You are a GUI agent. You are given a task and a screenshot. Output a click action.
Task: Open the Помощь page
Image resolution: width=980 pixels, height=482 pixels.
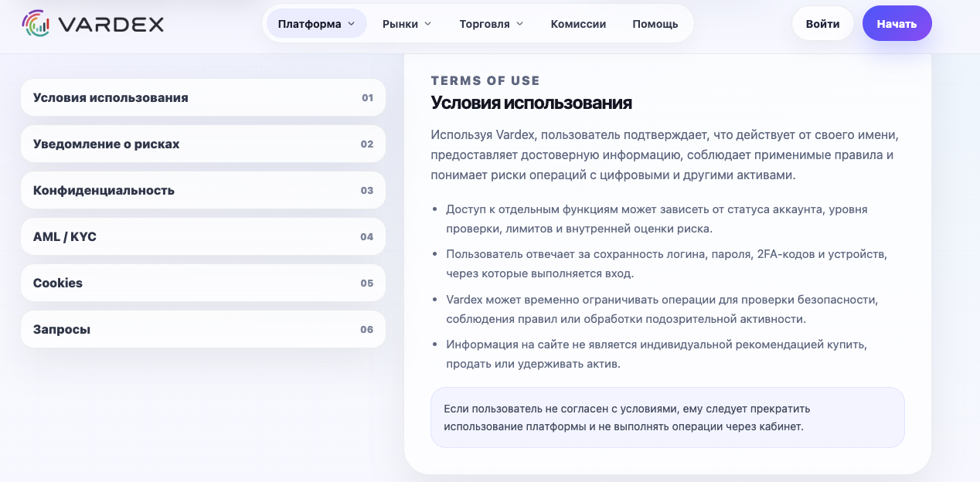tap(655, 24)
